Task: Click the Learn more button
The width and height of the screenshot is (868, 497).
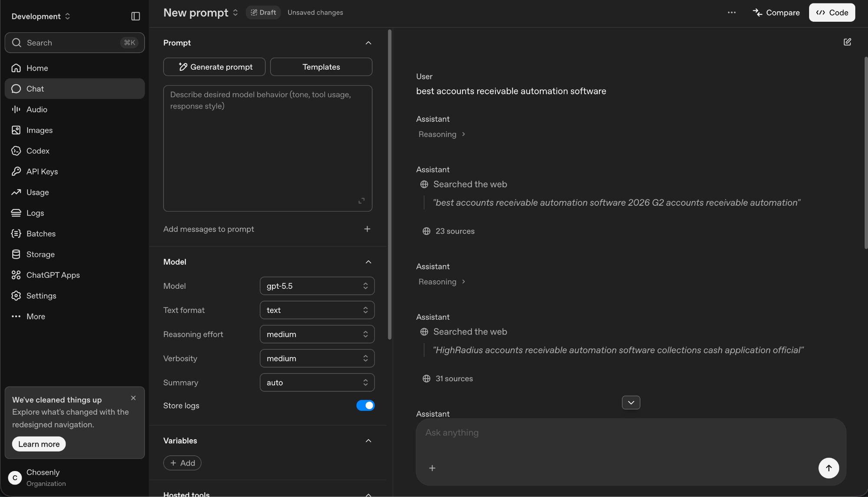Action: click(39, 444)
